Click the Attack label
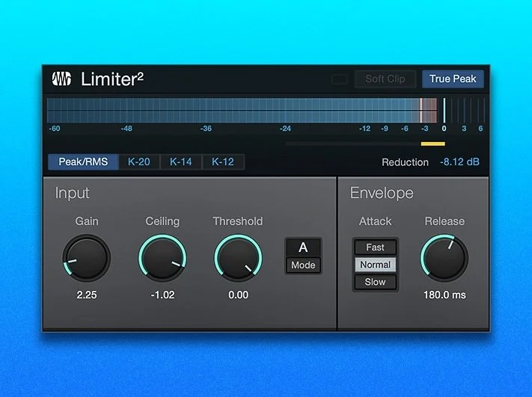The image size is (532, 397). (x=376, y=221)
